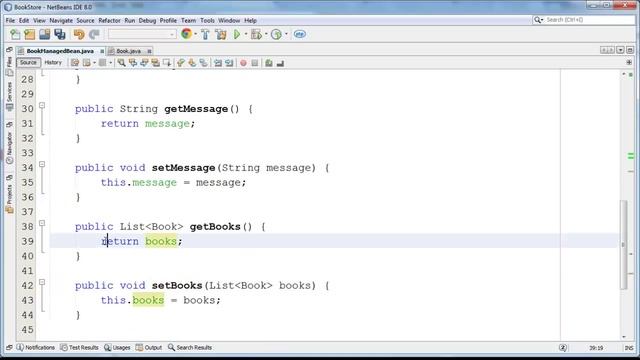Click the Stop Macro Recording icon
640x360 pixels.
(x=255, y=63)
